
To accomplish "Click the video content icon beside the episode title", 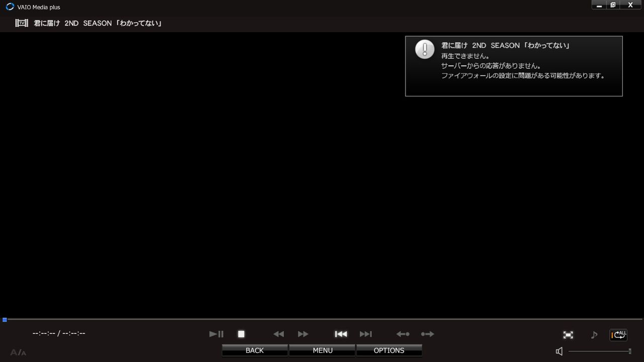I will click(x=21, y=23).
